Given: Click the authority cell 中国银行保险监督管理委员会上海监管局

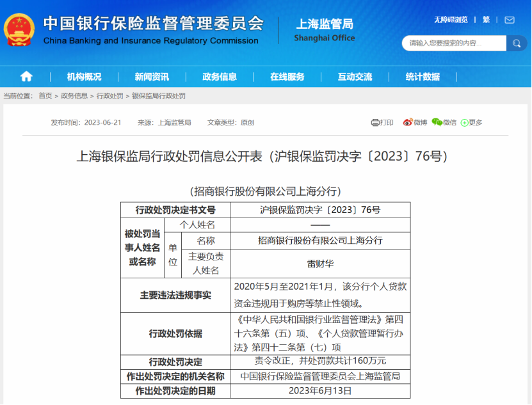Looking at the screenshot, I should [320, 376].
